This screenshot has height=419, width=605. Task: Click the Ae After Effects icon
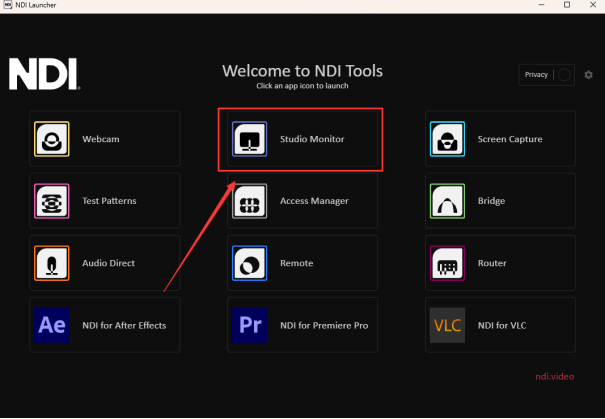click(52, 325)
